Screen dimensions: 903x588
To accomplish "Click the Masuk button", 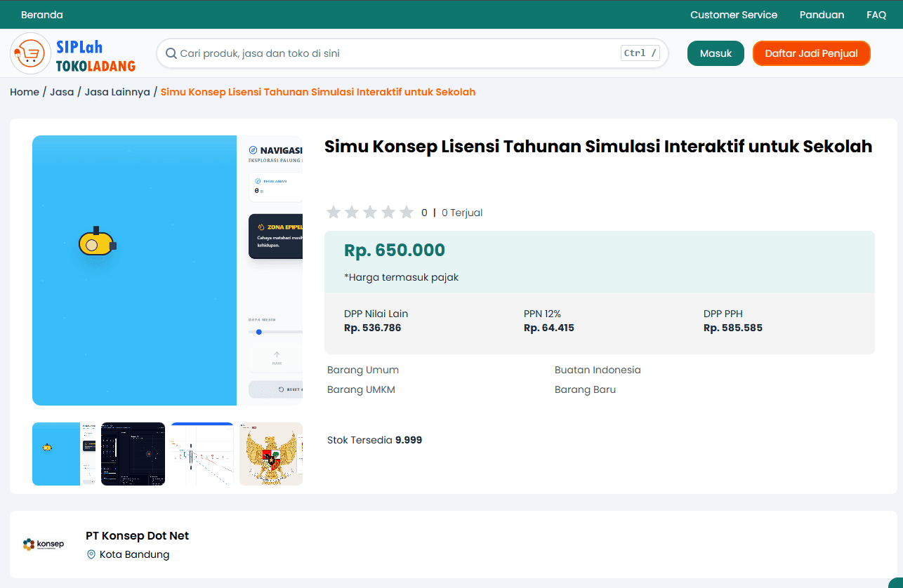I will (x=716, y=53).
